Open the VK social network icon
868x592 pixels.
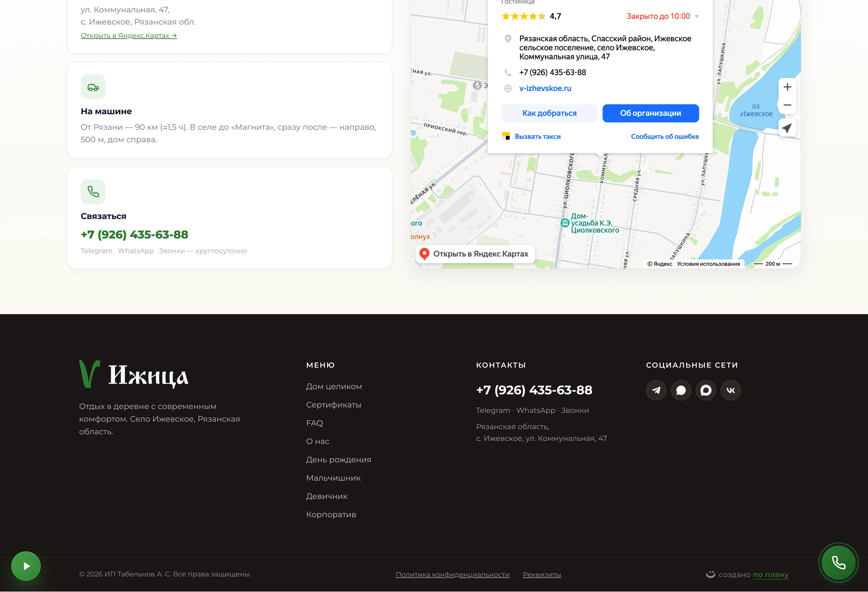[731, 390]
